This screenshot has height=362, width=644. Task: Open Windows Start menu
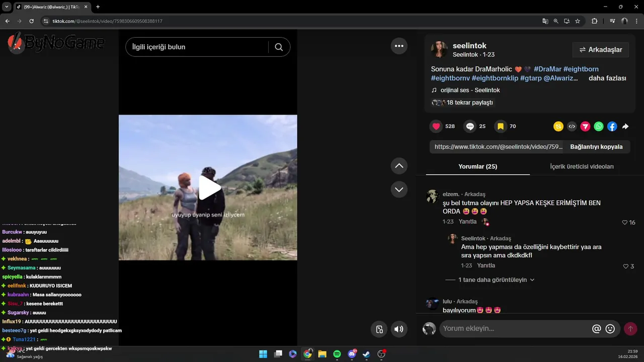click(263, 354)
